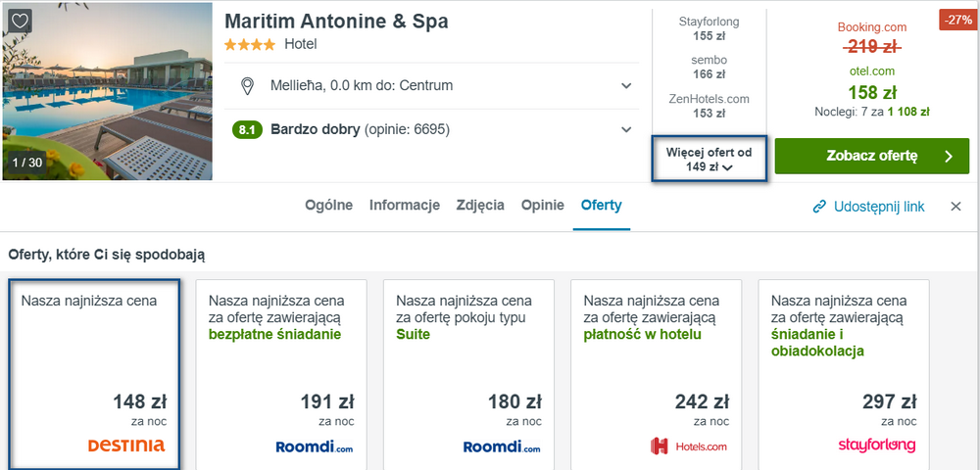Click the Udostępnij link option

(x=868, y=207)
